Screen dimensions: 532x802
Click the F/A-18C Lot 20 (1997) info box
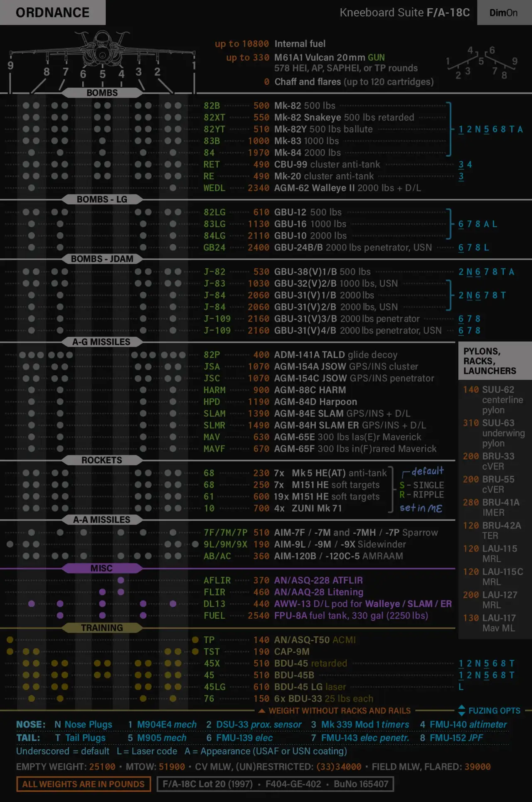pos(275,784)
